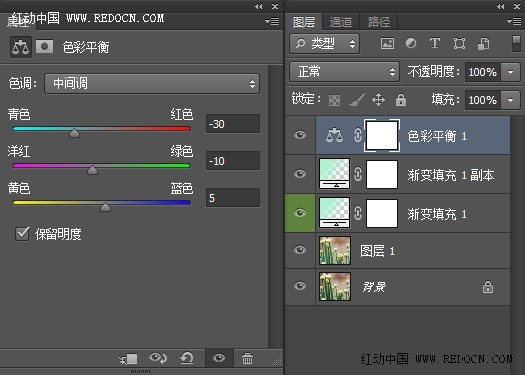
Task: Filter layers by smart objects icon
Action: coord(483,44)
